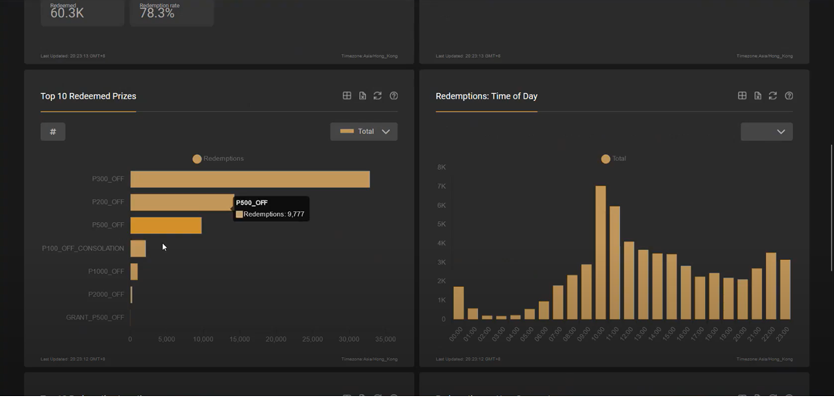This screenshot has height=398, width=834.
Task: Open table view for Redemptions: Time of Day
Action: click(742, 96)
